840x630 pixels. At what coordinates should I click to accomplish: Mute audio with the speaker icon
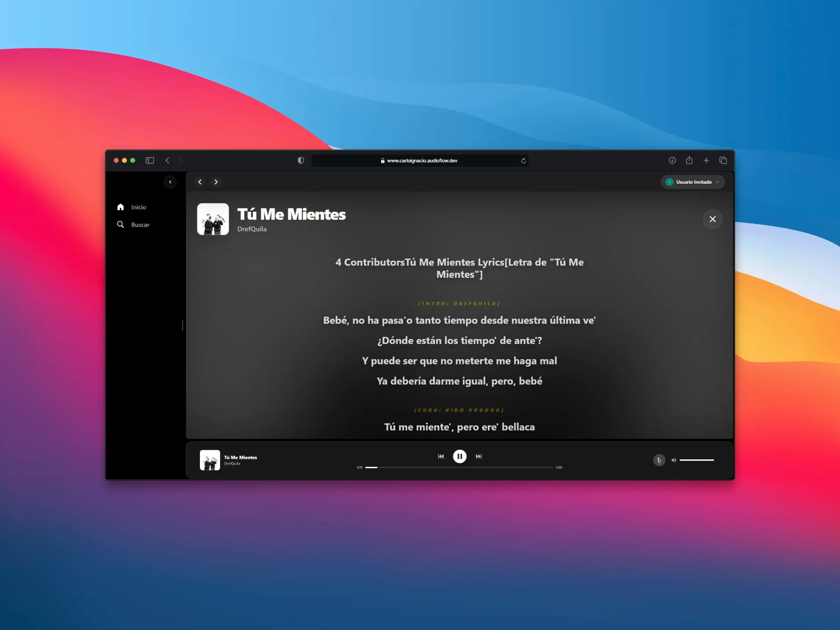coord(674,460)
